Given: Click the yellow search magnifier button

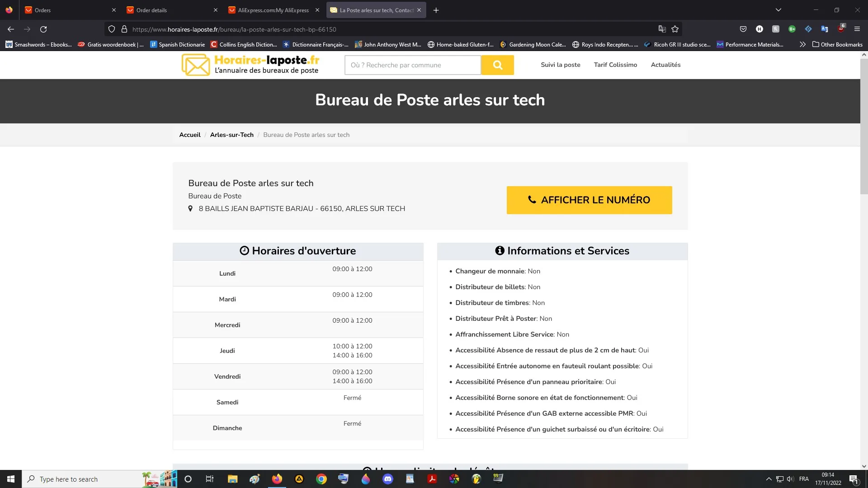Looking at the screenshot, I should click(497, 65).
